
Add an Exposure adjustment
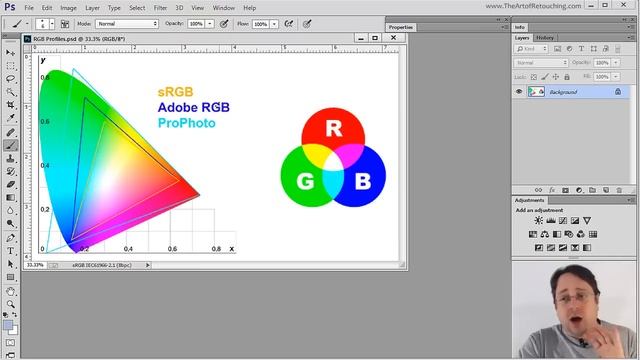[x=575, y=220]
